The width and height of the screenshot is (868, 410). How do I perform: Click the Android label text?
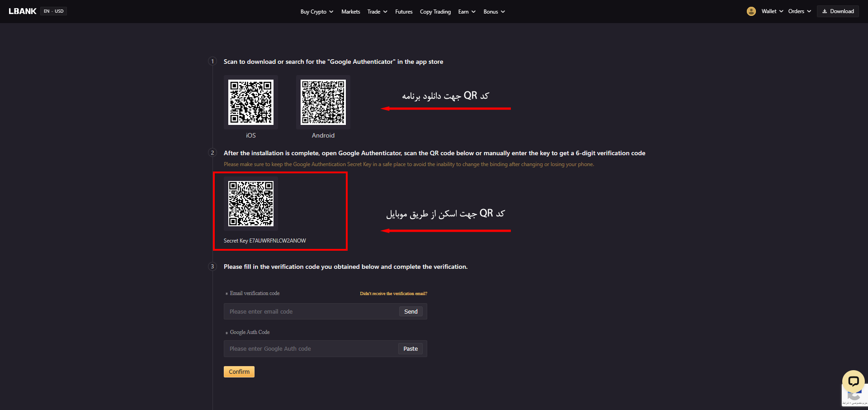tap(323, 135)
